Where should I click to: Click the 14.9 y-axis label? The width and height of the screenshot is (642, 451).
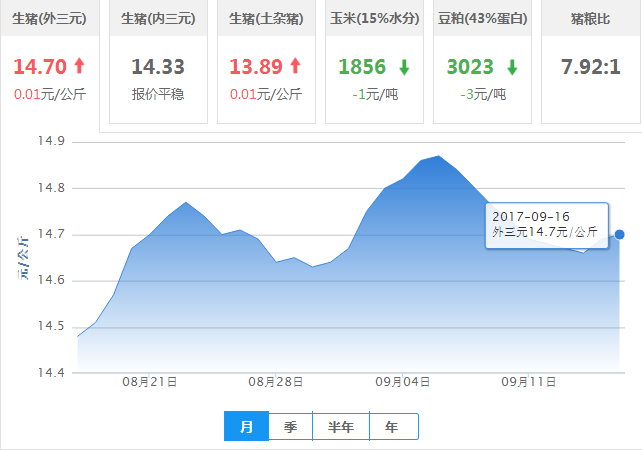coord(51,141)
